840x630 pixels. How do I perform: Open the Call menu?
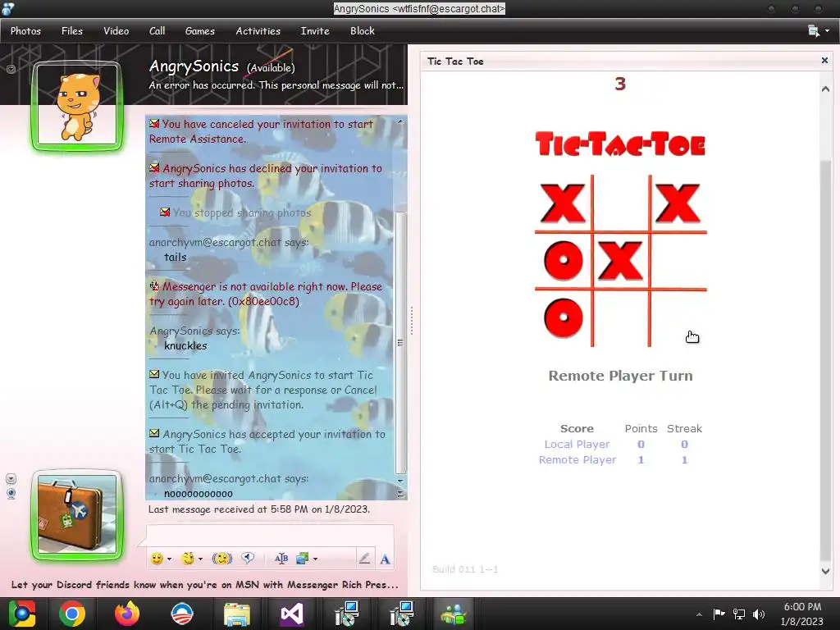click(157, 31)
